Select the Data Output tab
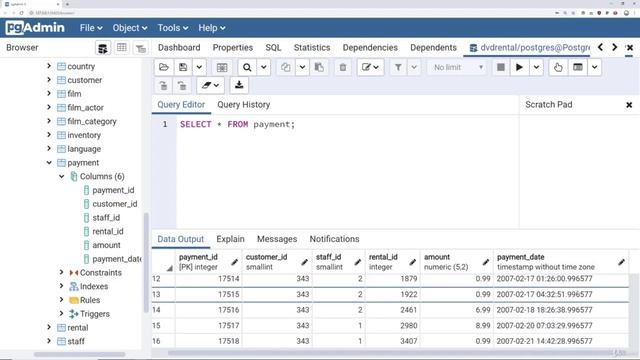 [180, 239]
